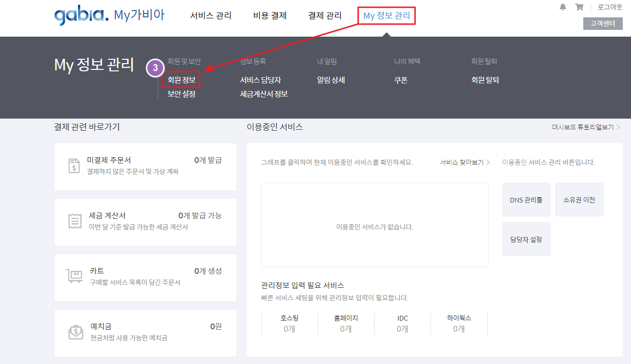Click the 담당자 설정 button
Screen dimensions: 631x364
526,239
